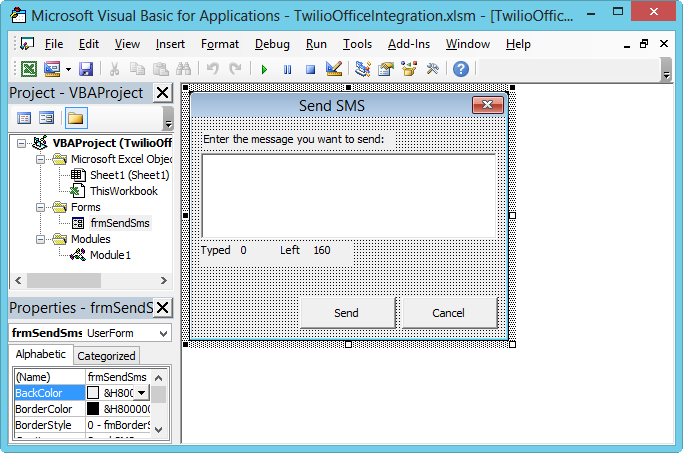Toggle Folders icon in Project panel
683x453 pixels.
click(76, 118)
